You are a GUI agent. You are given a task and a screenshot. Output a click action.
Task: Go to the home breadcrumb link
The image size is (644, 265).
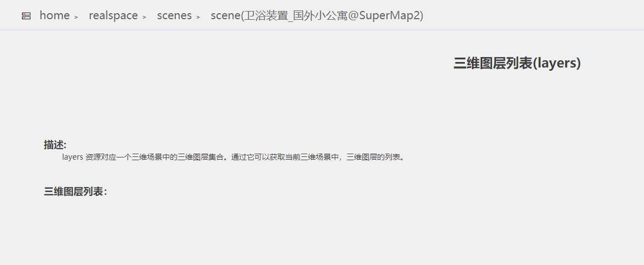tap(55, 15)
